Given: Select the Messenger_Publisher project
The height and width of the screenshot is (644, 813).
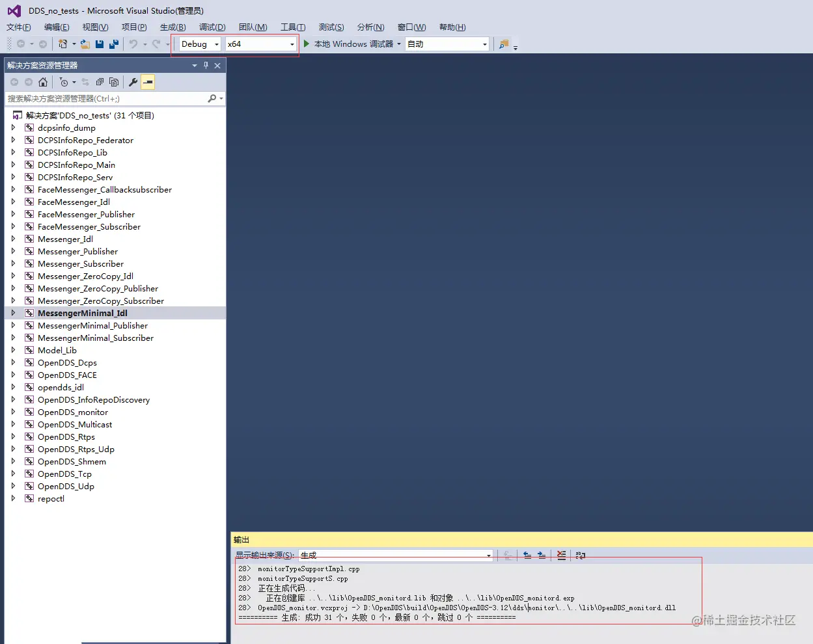Looking at the screenshot, I should 77,251.
